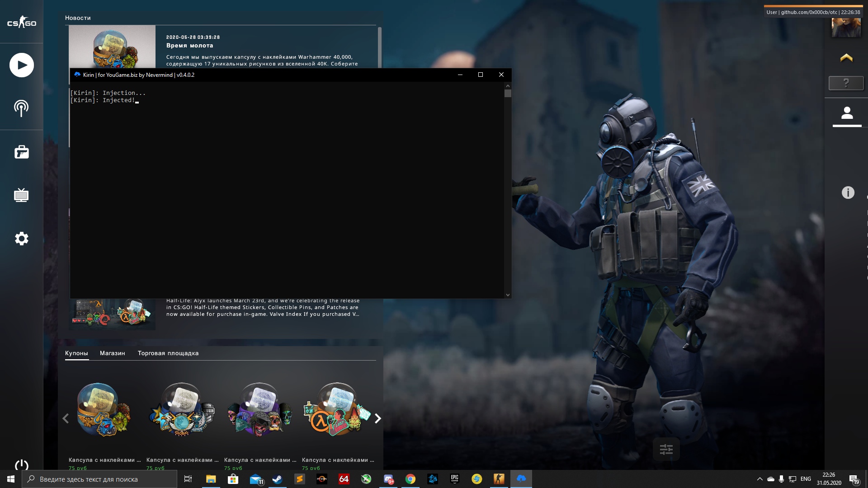Screen dimensions: 868x488
Task: Click the Kirin console title bar icon
Action: point(77,75)
